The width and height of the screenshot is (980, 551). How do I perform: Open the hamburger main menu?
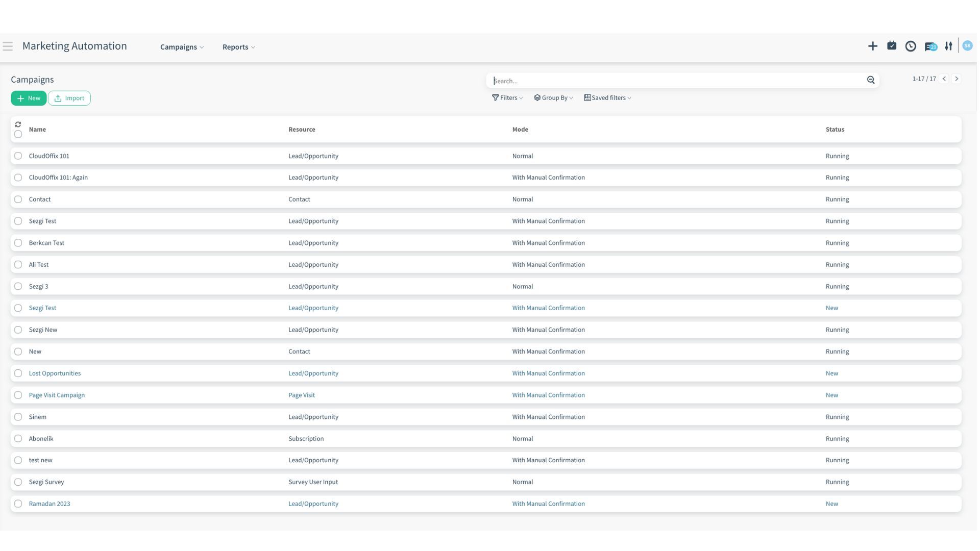[x=8, y=46]
